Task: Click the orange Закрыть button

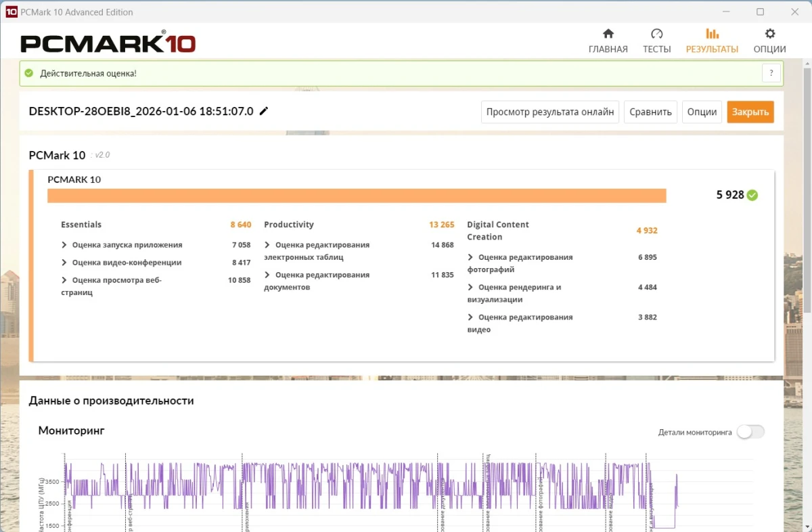Action: click(x=750, y=112)
